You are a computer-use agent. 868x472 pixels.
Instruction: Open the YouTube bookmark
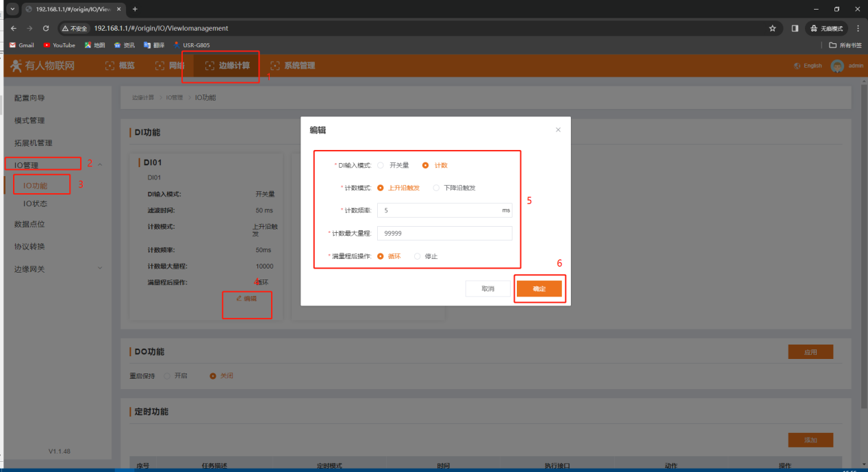click(59, 45)
